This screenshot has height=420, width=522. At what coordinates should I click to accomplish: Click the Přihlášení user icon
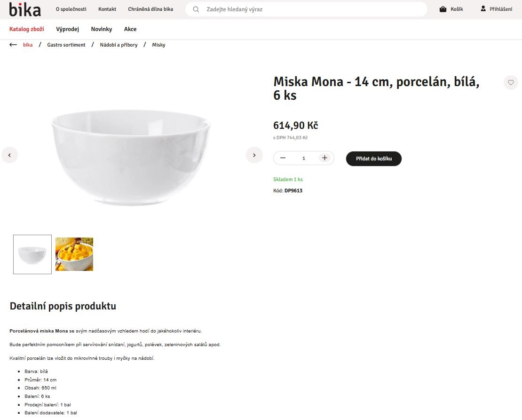(483, 9)
